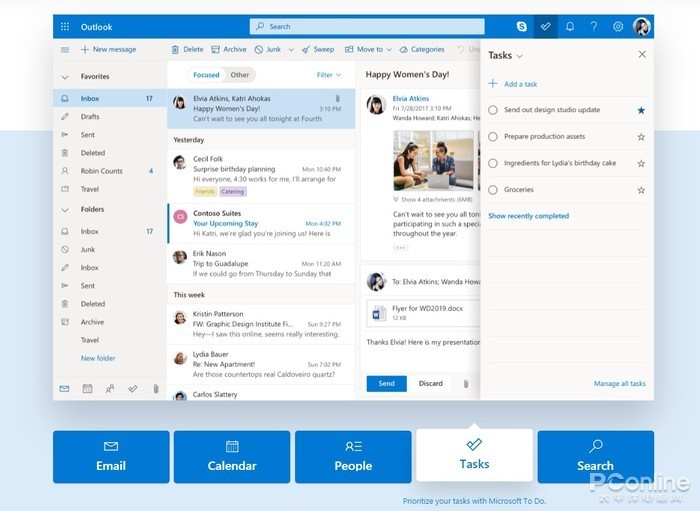Viewport: 700px width, 511px height.
Task: Open the Filter dropdown
Action: tap(329, 75)
